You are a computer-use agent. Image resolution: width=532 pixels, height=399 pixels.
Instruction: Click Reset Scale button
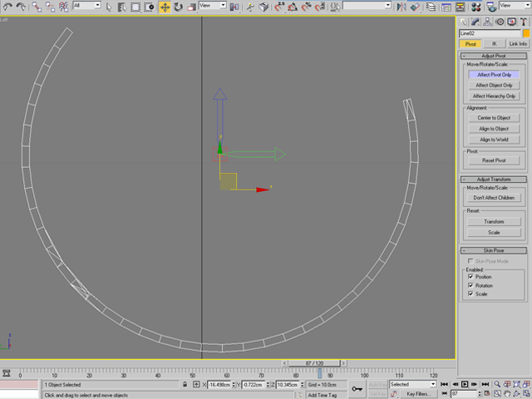point(494,233)
